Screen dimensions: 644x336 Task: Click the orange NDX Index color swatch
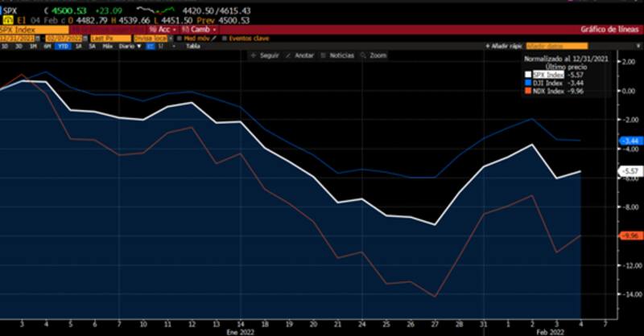point(529,91)
